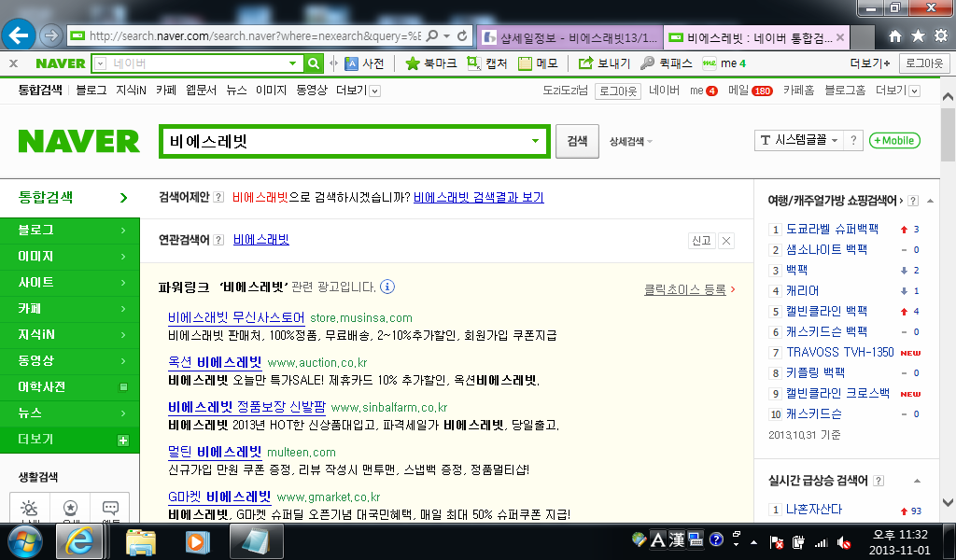Open the Naver toolbar search box dropdown
956x560 pixels.
(292, 63)
